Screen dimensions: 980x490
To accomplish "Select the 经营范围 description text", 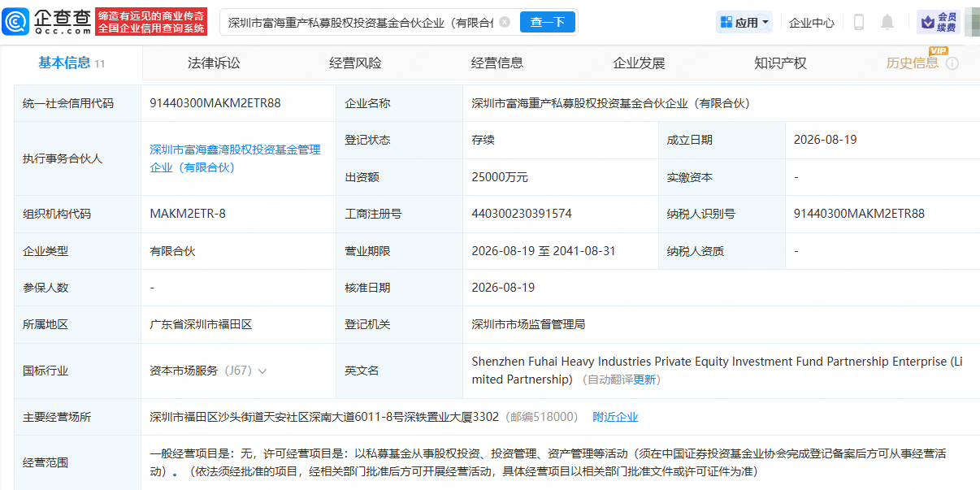I will (549, 462).
